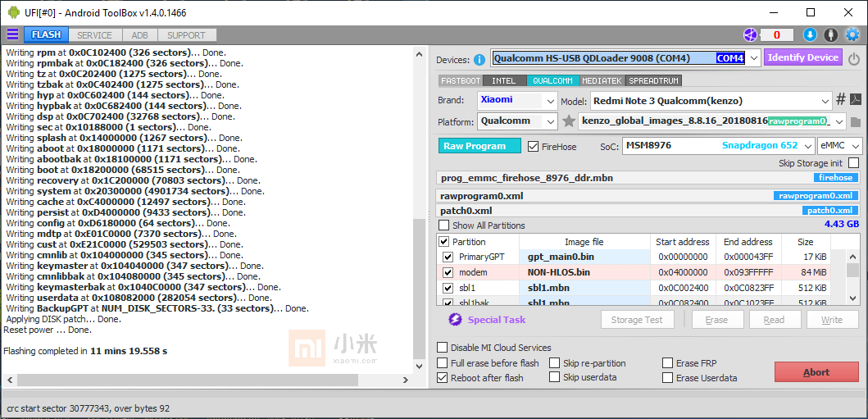868x419 pixels.
Task: Click the prog_emmc_firehose_8976_ddr.mbn file field
Action: pos(648,178)
